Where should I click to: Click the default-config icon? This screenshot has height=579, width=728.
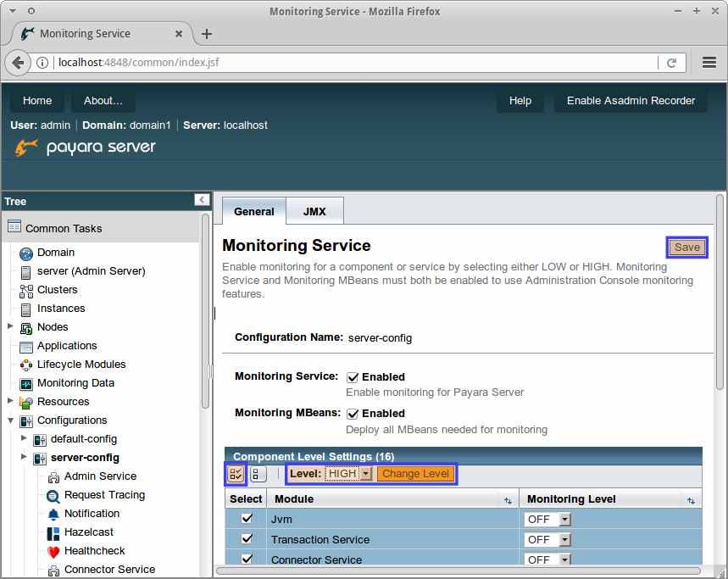coord(40,440)
